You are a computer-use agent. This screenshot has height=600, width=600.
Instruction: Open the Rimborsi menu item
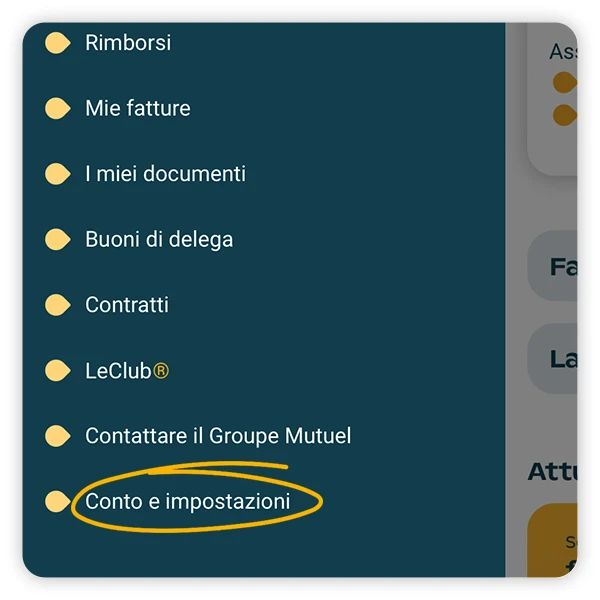[x=128, y=43]
